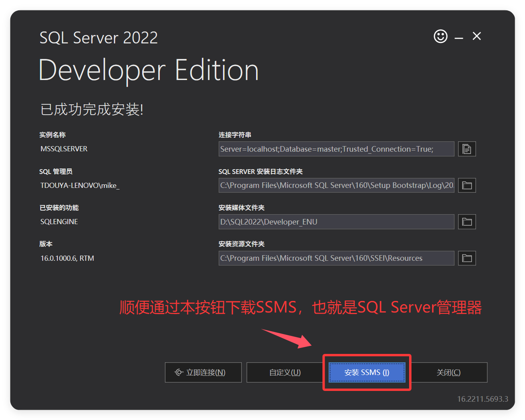Click the 立即连接(N) connect now button
Screen dimensions: 525x420
(203, 372)
